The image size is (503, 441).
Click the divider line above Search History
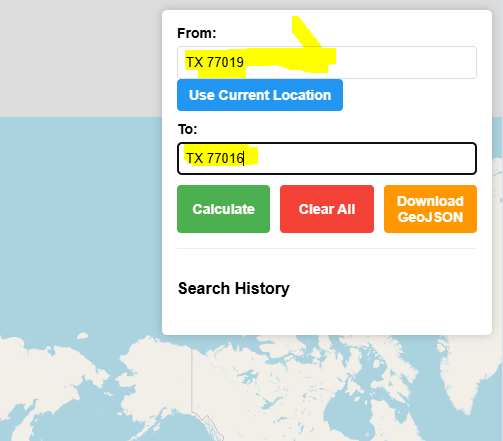[327, 249]
